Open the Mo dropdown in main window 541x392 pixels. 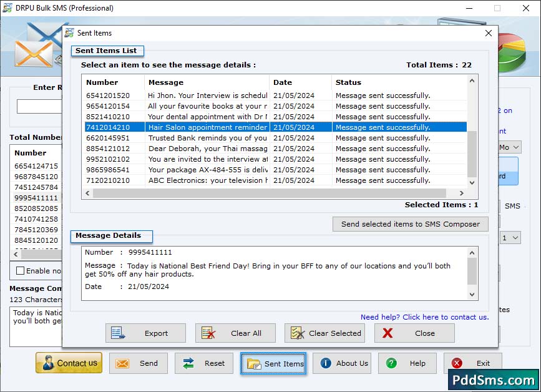(x=509, y=147)
